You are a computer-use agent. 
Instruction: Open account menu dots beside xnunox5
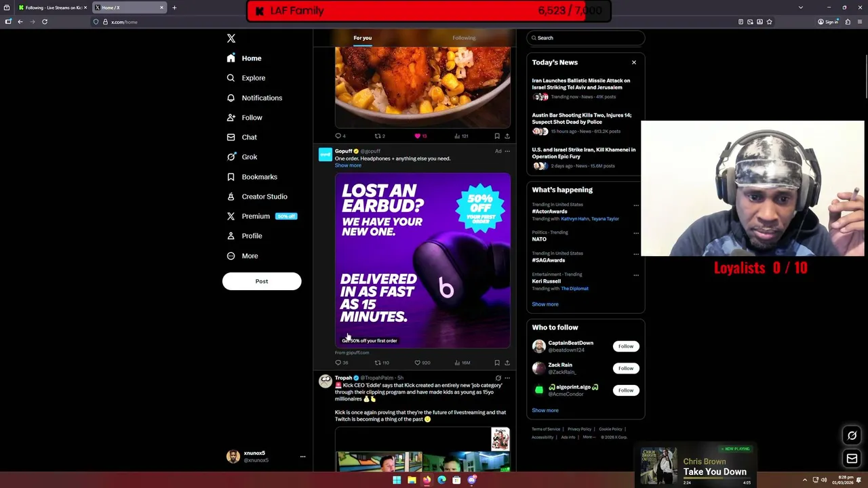pos(302,457)
